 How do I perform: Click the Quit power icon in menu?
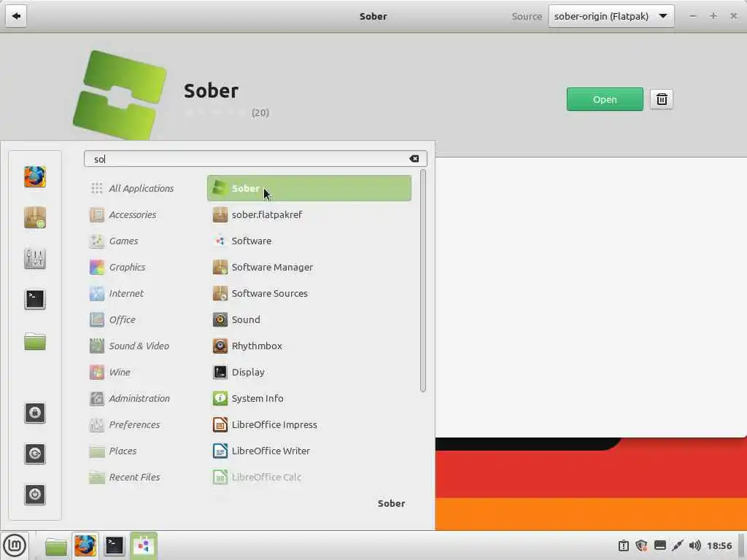[35, 494]
